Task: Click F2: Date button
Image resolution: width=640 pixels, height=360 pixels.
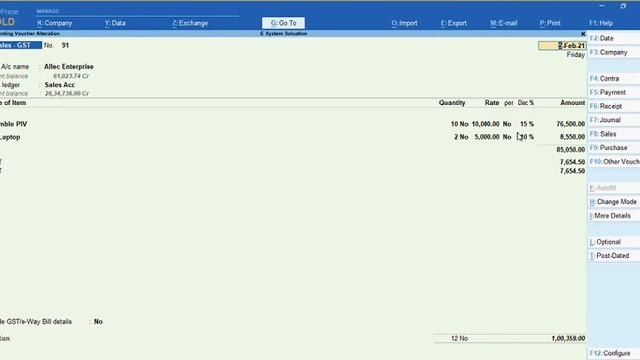Action: point(613,38)
